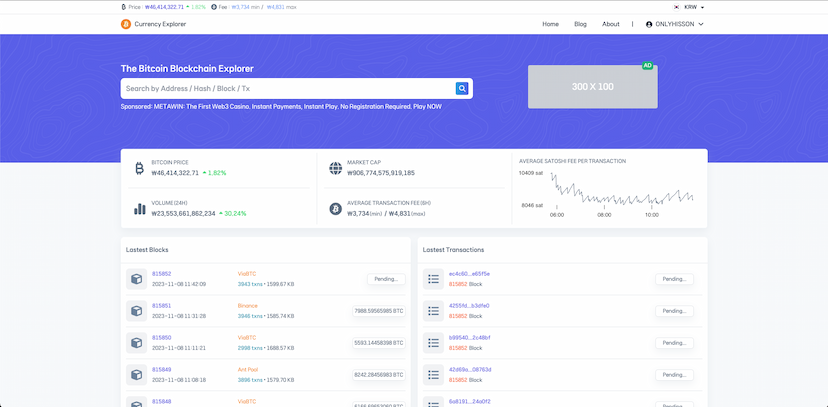Click Pending button for transaction 42d69a...08763d

pos(674,375)
